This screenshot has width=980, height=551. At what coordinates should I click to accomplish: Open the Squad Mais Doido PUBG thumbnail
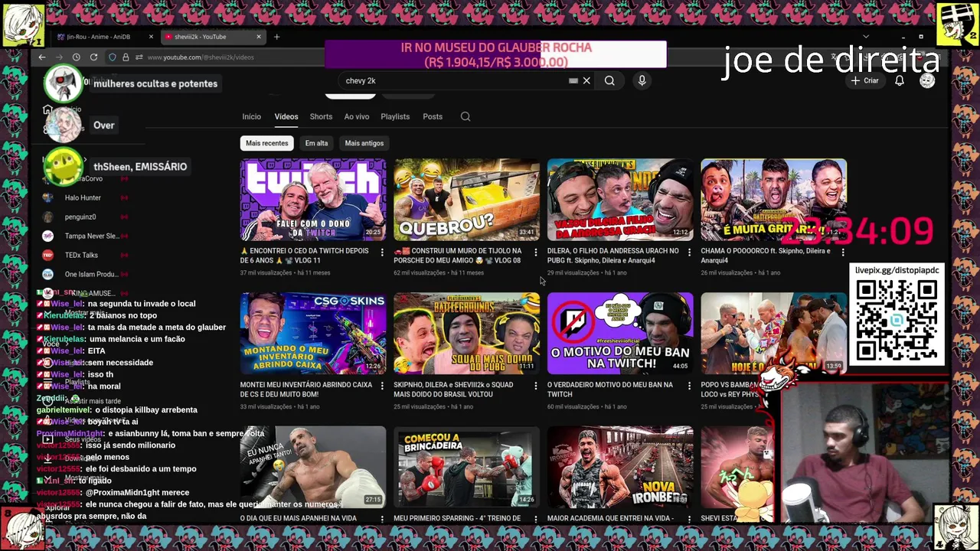click(466, 334)
